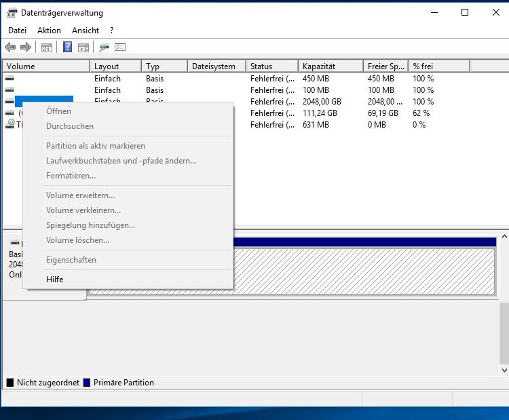
Task: Open the blue question mark help icon
Action: pyautogui.click(x=67, y=47)
